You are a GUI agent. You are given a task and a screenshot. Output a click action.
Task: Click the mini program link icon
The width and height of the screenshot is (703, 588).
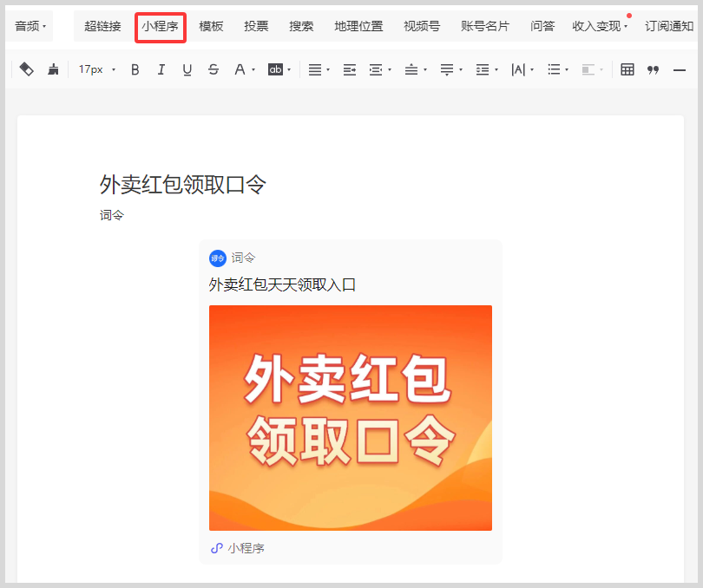pyautogui.click(x=217, y=548)
